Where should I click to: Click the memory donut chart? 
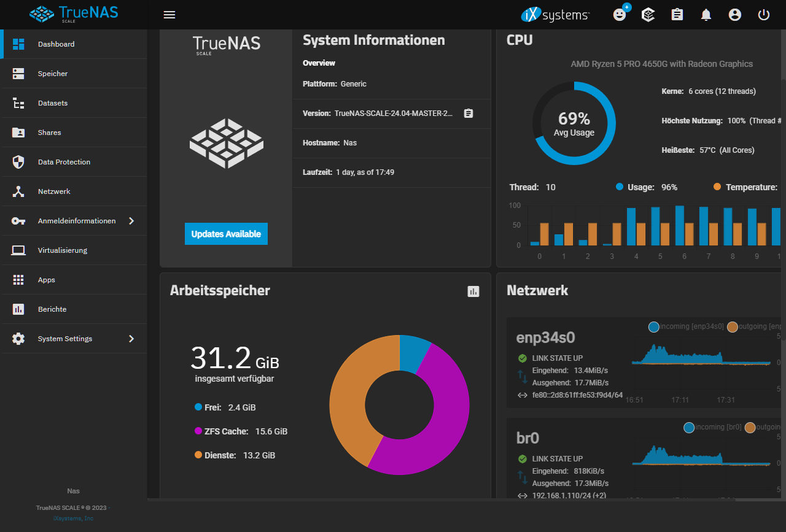tap(399, 404)
